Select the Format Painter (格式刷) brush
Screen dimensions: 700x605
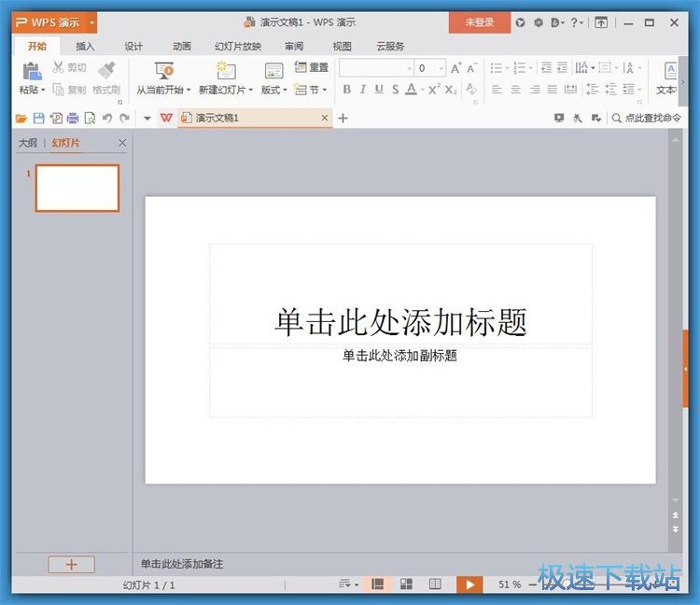[x=106, y=71]
